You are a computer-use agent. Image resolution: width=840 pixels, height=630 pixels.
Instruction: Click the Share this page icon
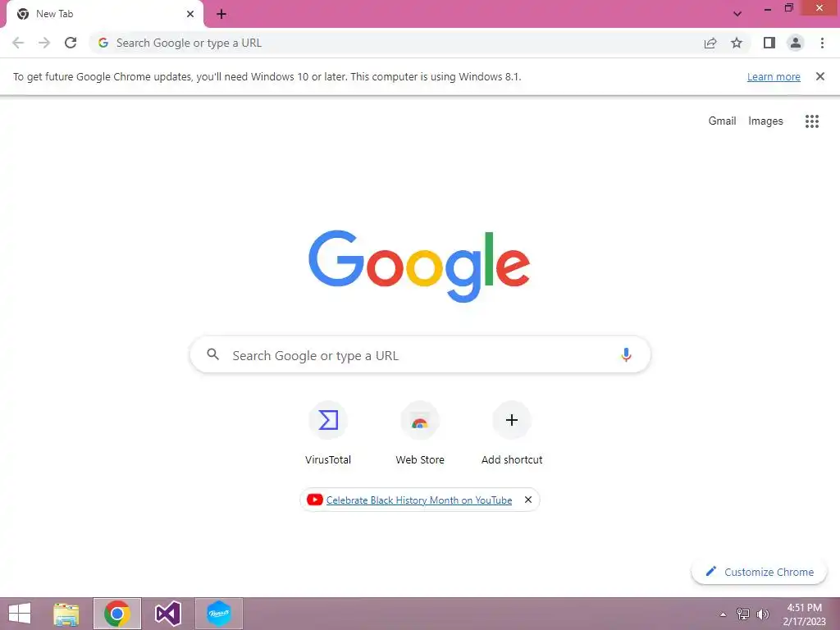tap(710, 43)
